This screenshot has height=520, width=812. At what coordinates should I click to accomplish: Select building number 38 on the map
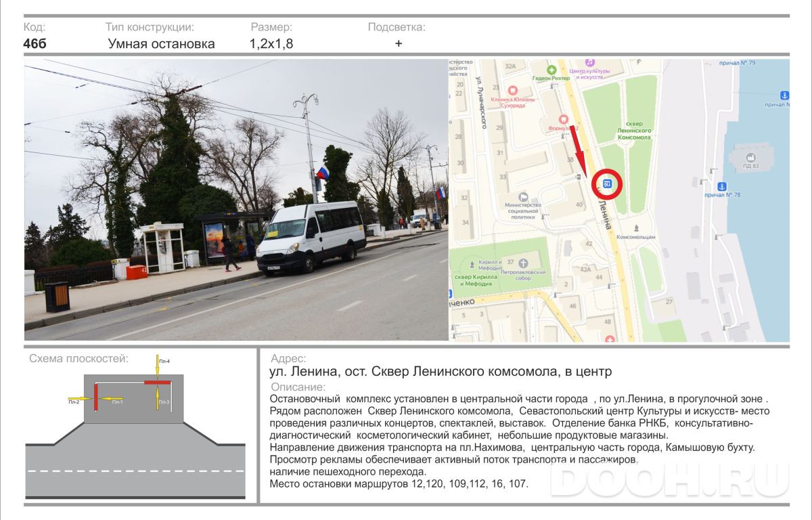pyautogui.click(x=570, y=160)
